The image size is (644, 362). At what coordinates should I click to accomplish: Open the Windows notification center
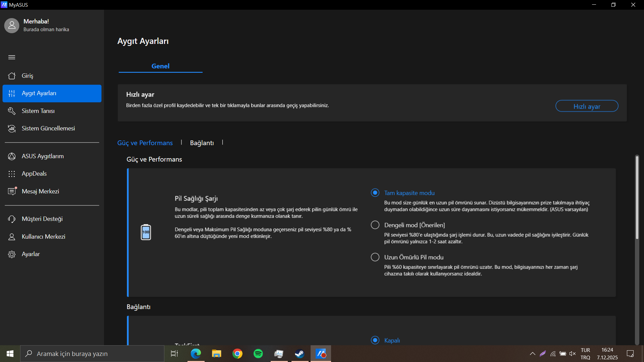[x=630, y=354]
